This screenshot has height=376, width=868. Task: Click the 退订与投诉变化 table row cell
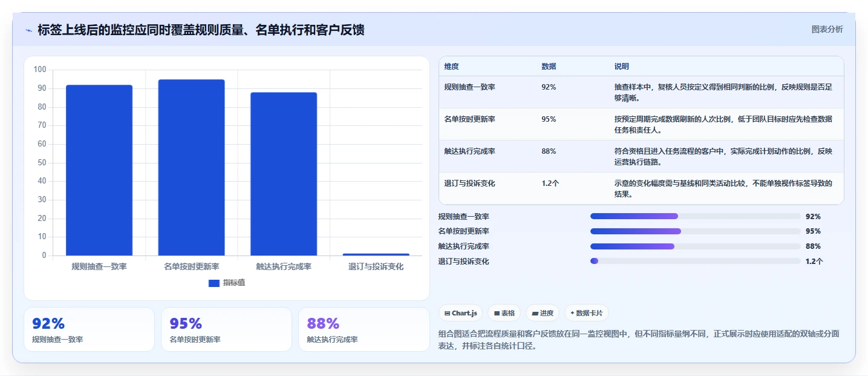pos(469,183)
